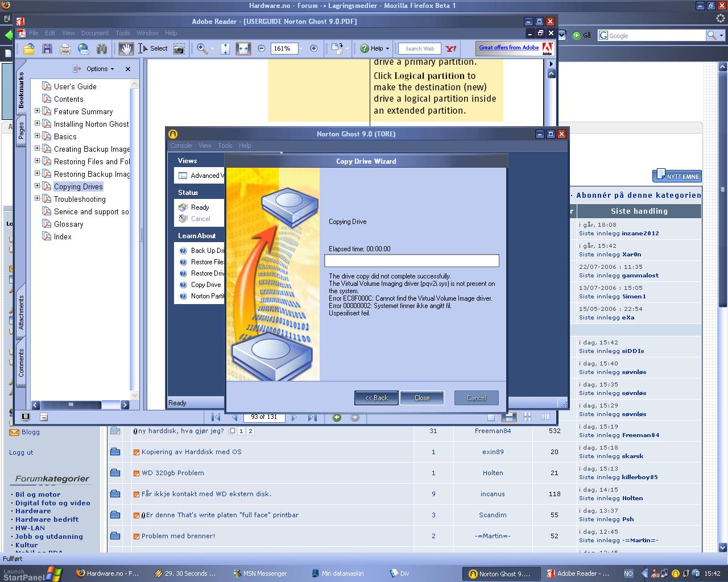Select the Index bookmark

tap(63, 236)
